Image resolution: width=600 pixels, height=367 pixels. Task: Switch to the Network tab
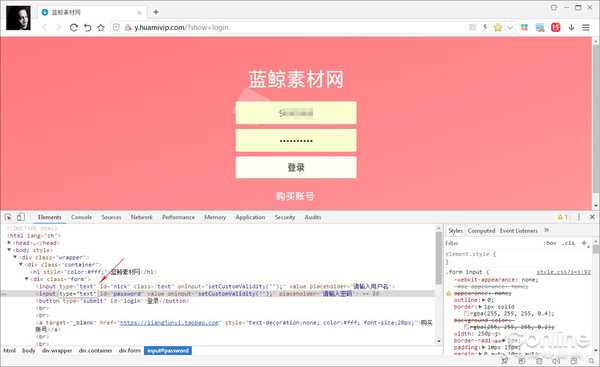141,217
